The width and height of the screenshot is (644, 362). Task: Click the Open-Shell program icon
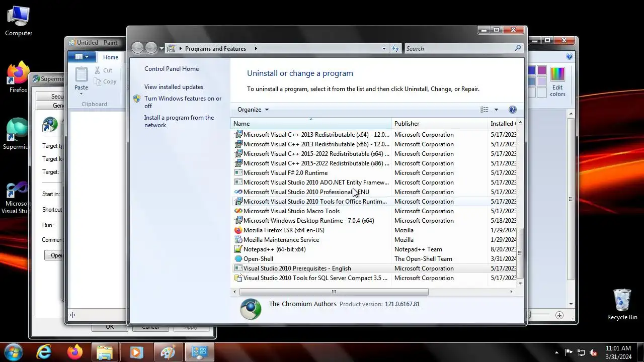tap(238, 259)
